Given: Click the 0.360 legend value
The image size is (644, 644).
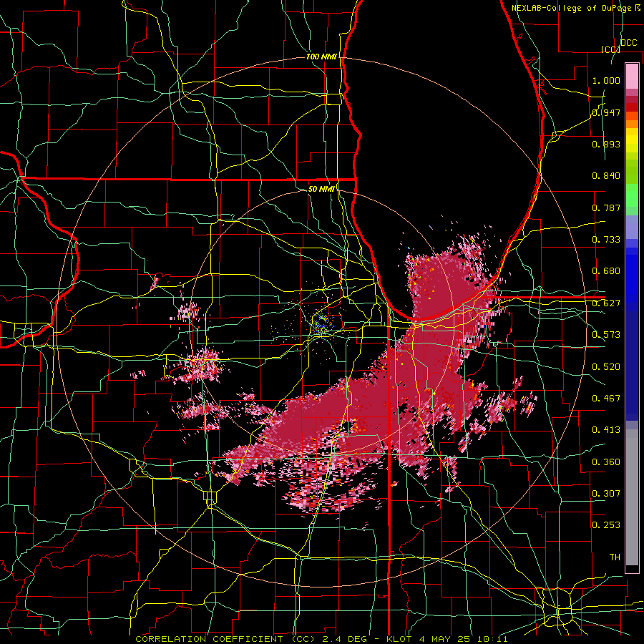Looking at the screenshot, I should [606, 462].
